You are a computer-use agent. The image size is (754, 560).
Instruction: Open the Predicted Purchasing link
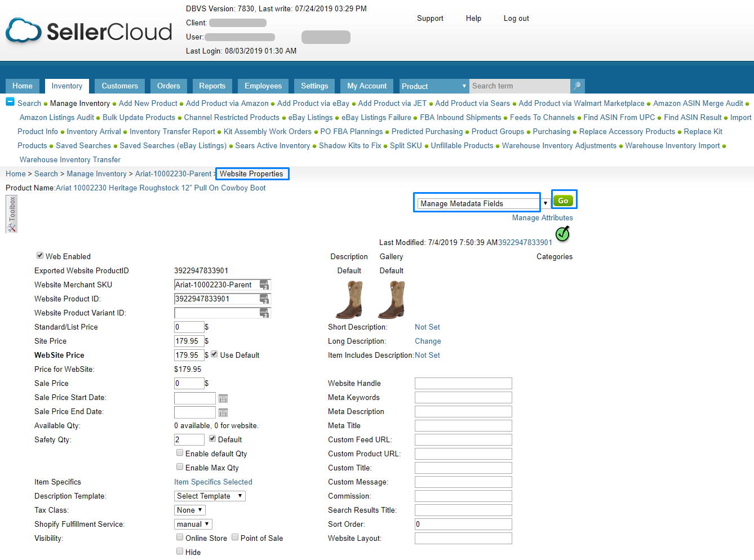(427, 132)
